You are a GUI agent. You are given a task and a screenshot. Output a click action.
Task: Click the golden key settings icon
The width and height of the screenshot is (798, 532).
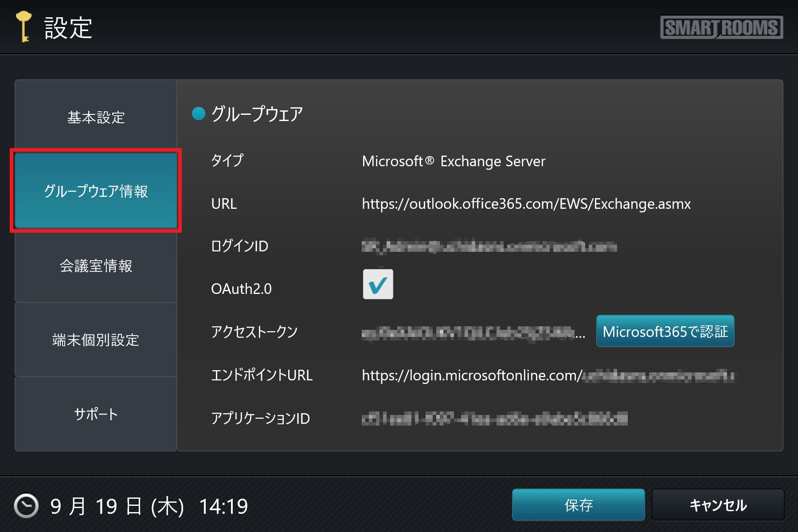click(x=23, y=27)
